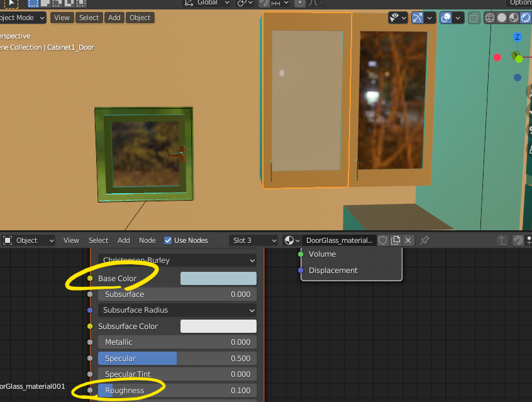Click the green Y axis gizmo dot
The width and height of the screenshot is (532, 402).
pos(519,59)
